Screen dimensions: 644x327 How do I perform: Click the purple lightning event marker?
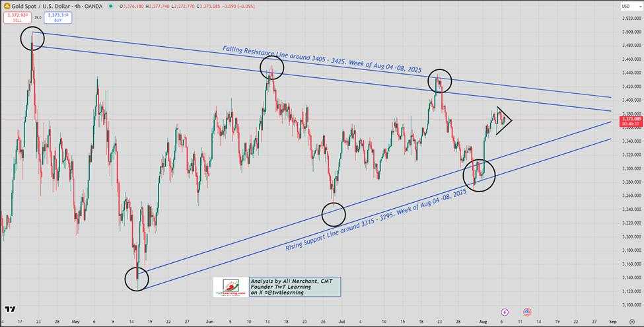[505, 312]
